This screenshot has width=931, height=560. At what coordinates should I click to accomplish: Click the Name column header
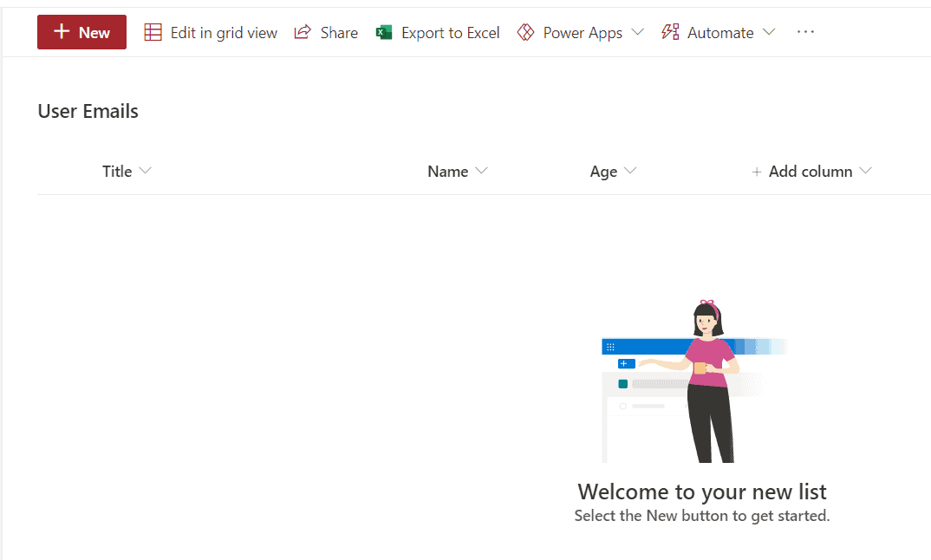447,171
